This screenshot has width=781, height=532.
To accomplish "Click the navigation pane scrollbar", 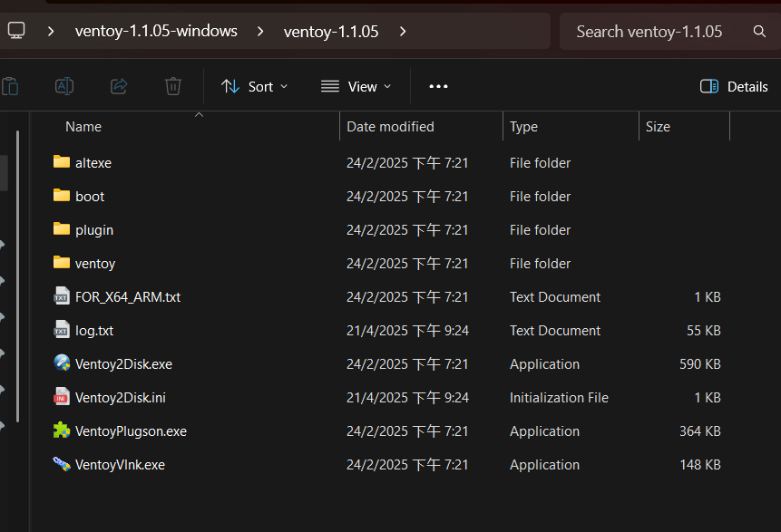I will click(x=18, y=276).
